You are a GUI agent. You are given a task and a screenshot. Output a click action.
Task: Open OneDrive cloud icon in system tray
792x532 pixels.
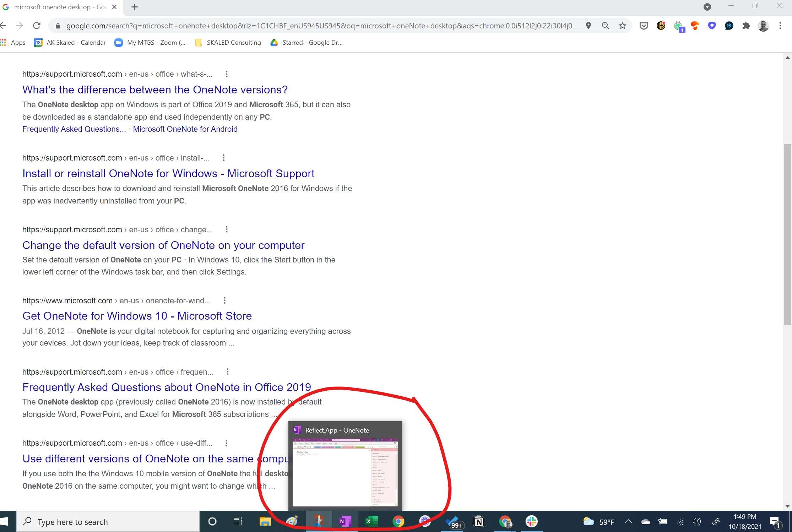646,522
